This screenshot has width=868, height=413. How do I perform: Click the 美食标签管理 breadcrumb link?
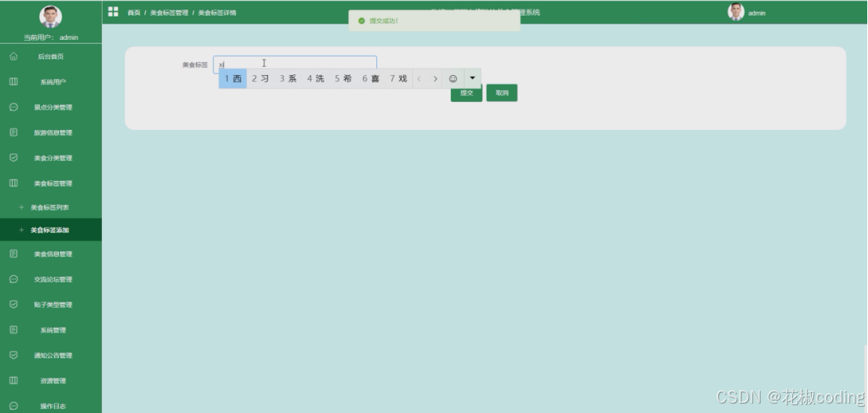coord(169,13)
